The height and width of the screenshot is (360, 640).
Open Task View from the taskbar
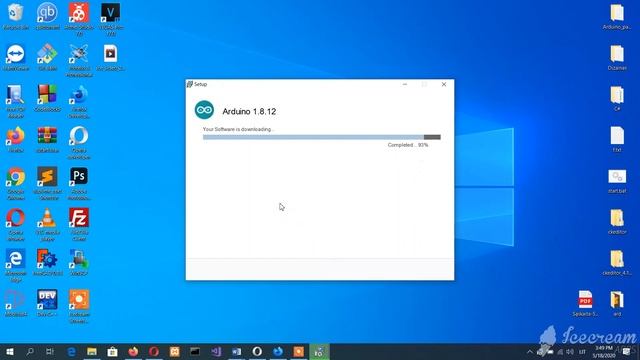(50, 351)
